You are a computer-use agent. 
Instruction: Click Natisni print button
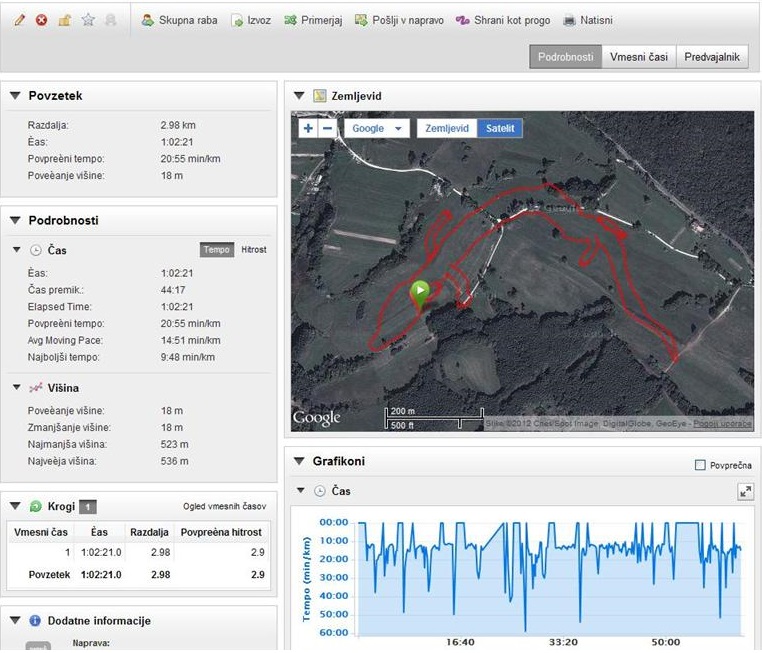click(x=588, y=20)
